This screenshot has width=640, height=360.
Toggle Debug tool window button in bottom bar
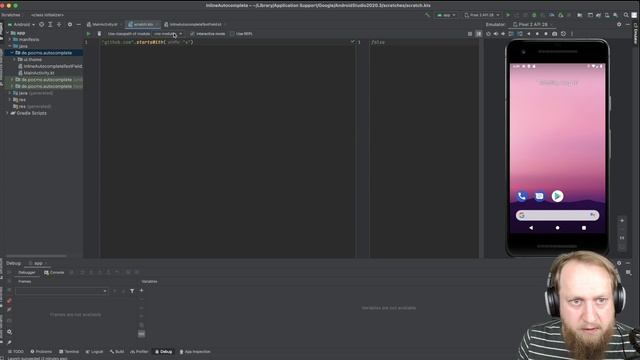(164, 351)
